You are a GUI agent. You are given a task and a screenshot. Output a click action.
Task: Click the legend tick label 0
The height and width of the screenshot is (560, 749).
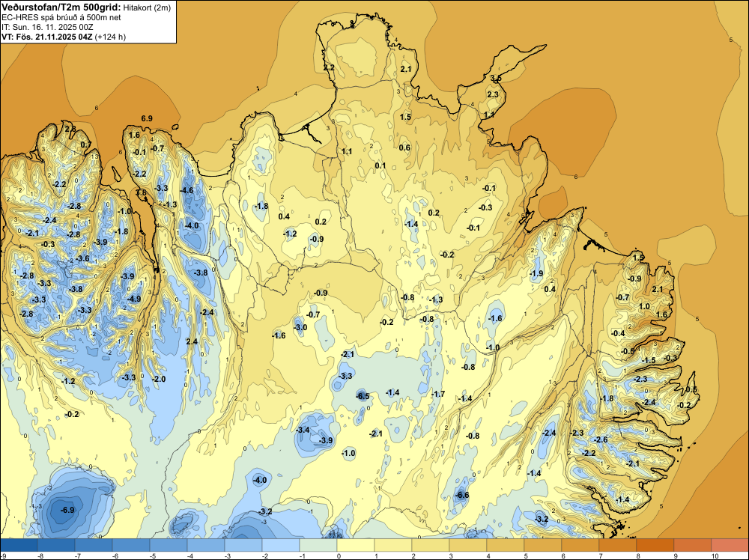pyautogui.click(x=339, y=556)
